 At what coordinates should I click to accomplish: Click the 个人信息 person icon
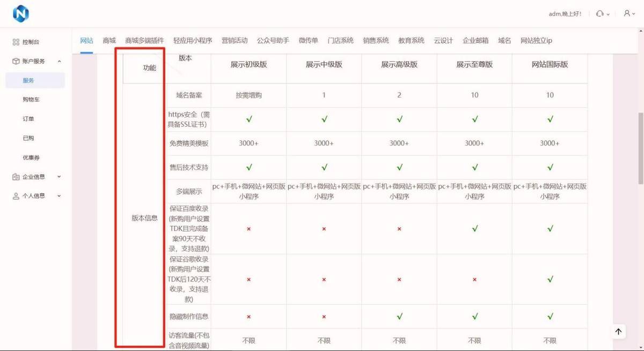coord(16,196)
